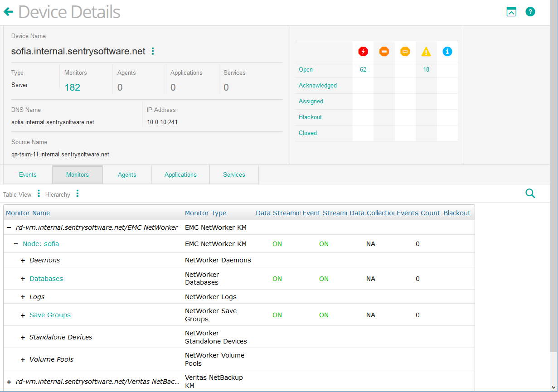
Task: Switch to the Applications tab
Action: (180, 174)
